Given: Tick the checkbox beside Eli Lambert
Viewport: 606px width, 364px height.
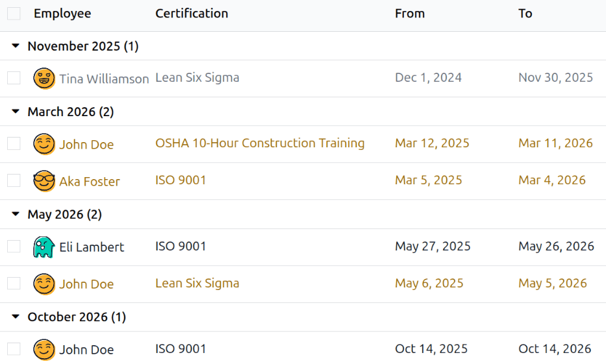Looking at the screenshot, I should pyautogui.click(x=14, y=247).
